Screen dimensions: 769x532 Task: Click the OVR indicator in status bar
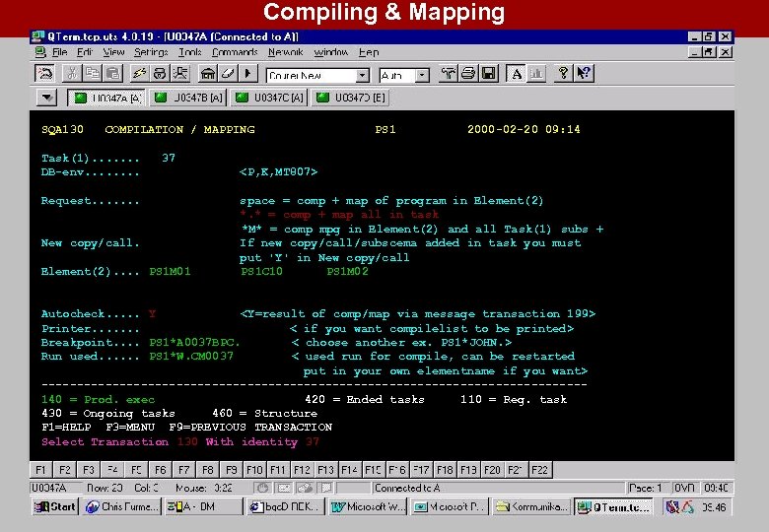684,488
